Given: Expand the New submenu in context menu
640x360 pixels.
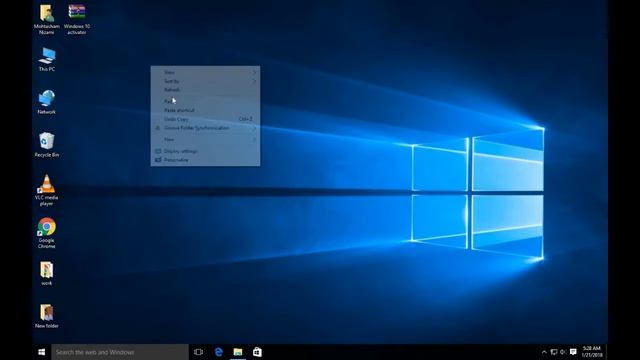Looking at the screenshot, I should pos(205,140).
